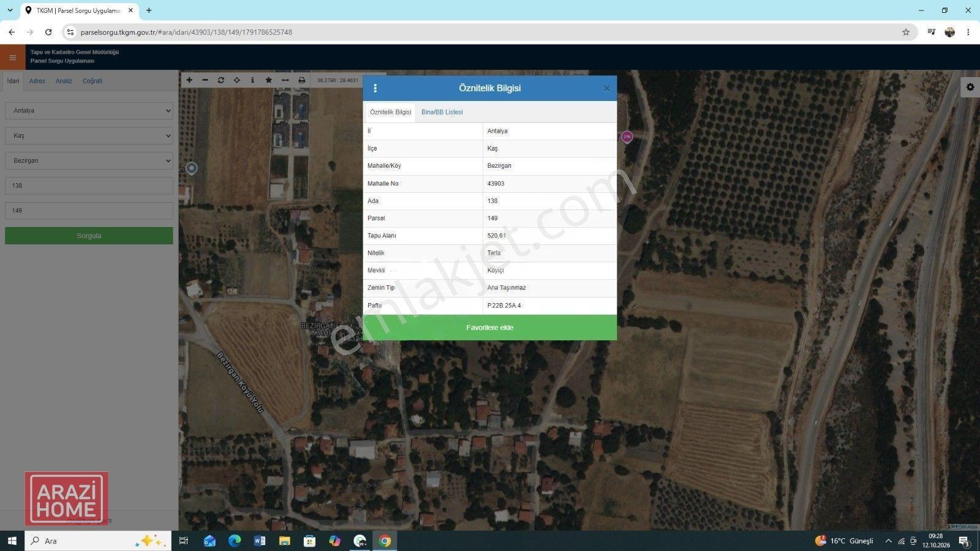
Task: Expand the Chrome tab search chevron
Action: coord(10,10)
